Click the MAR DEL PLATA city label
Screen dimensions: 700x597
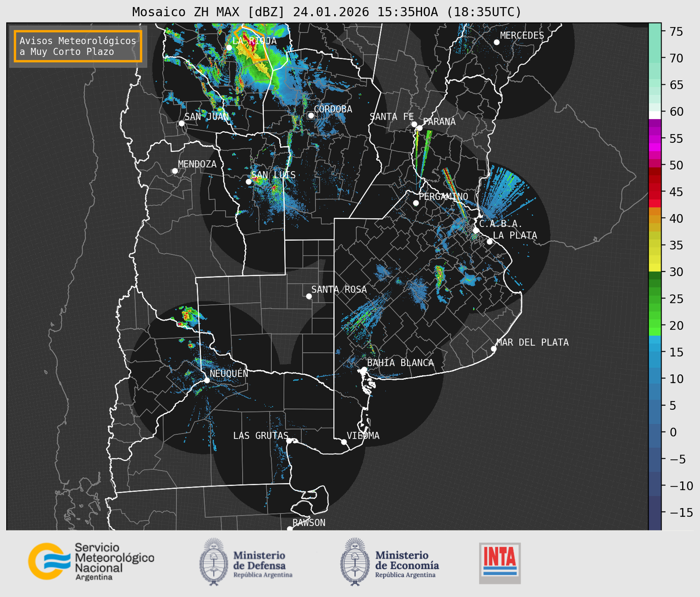(x=532, y=343)
